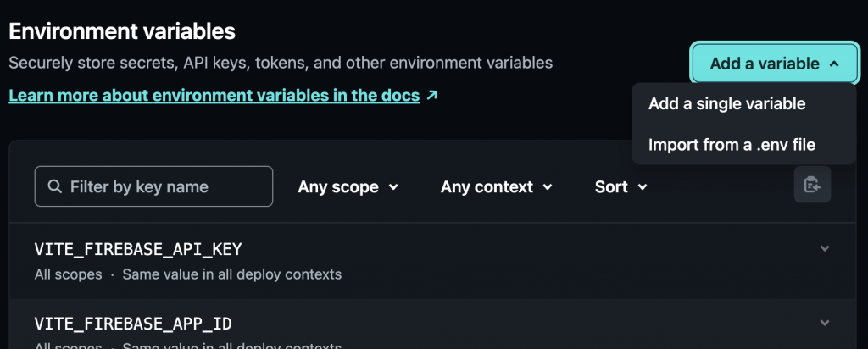868x349 pixels.
Task: Click the down arrow next to Any context
Action: [548, 187]
